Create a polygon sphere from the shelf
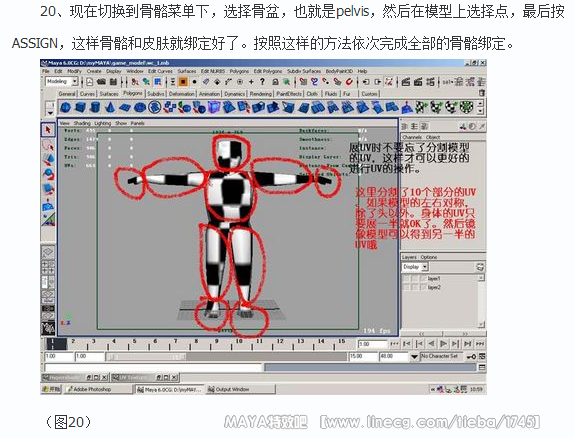Viewport: 574px width, 439px height. [65, 108]
